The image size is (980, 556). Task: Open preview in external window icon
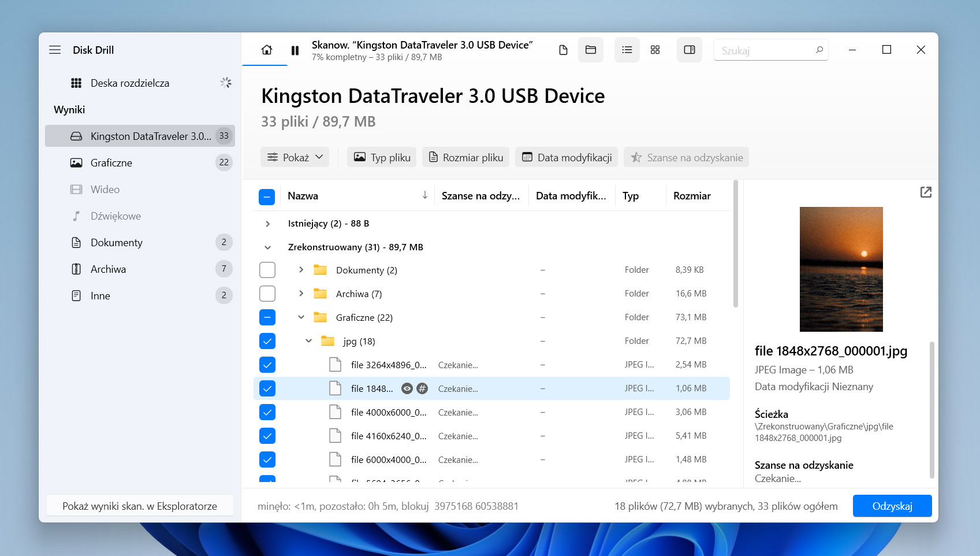(x=926, y=192)
